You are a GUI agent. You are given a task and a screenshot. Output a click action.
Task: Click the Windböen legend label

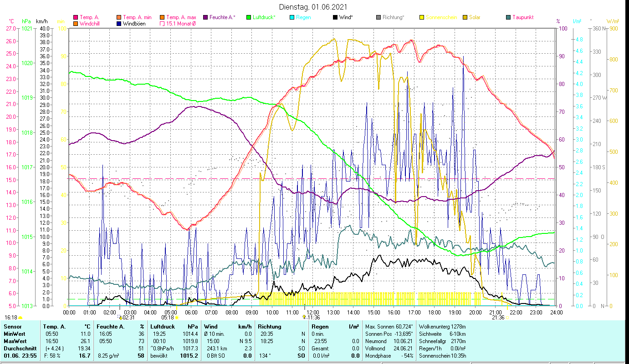[135, 24]
